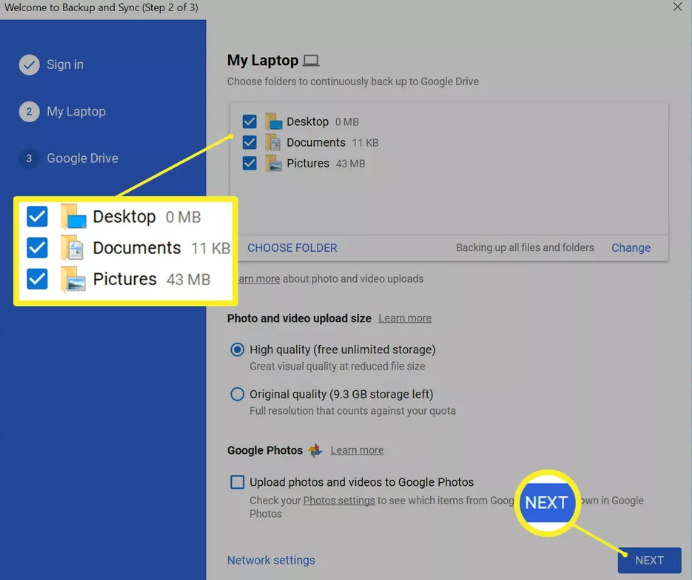Screen dimensions: 692x580
Task: Click Change next to Backing up all files
Action: tap(631, 248)
